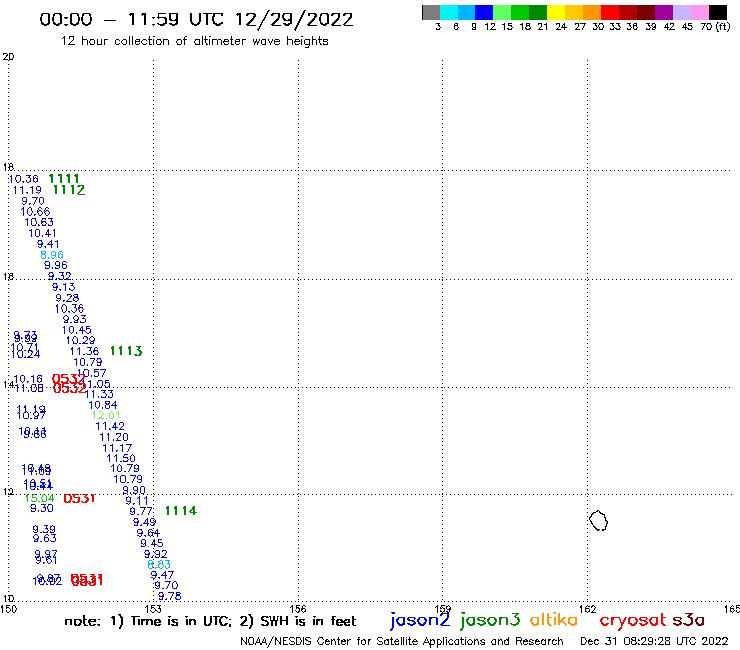Viewport: 740px width, 650px height.
Task: Click the title '00:00 – 11:59 UTC 12/29/2022'
Action: tap(196, 20)
